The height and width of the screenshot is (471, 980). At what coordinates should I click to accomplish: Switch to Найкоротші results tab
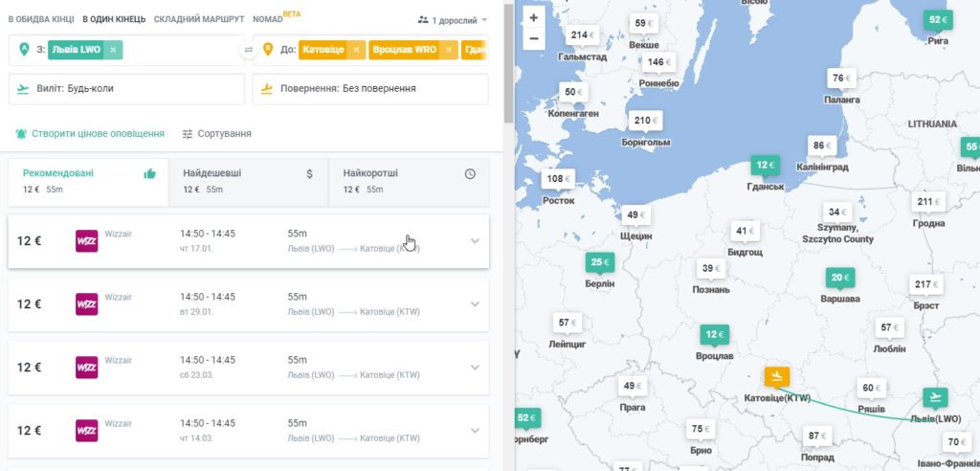409,182
